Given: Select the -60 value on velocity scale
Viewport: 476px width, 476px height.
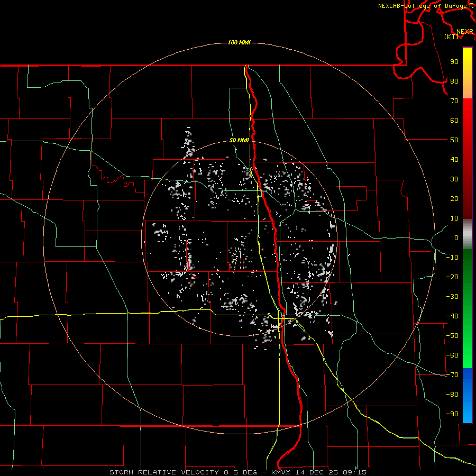Looking at the screenshot, I should [452, 355].
